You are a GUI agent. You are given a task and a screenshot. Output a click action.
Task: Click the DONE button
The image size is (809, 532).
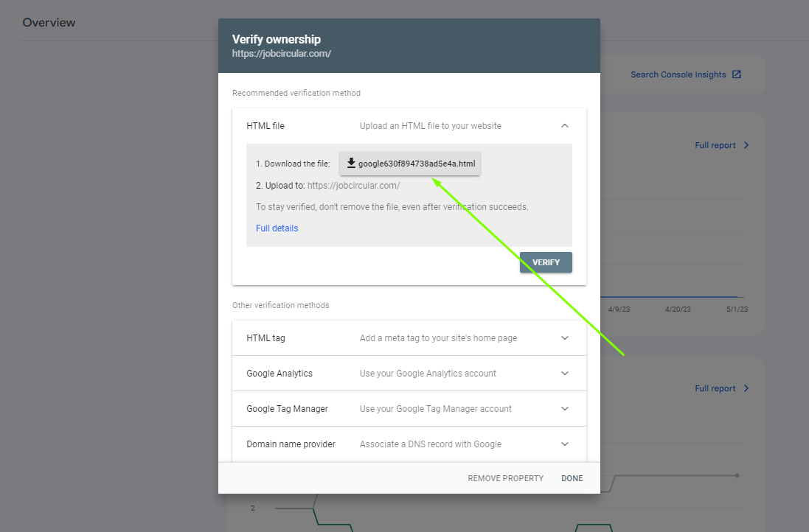click(x=572, y=478)
